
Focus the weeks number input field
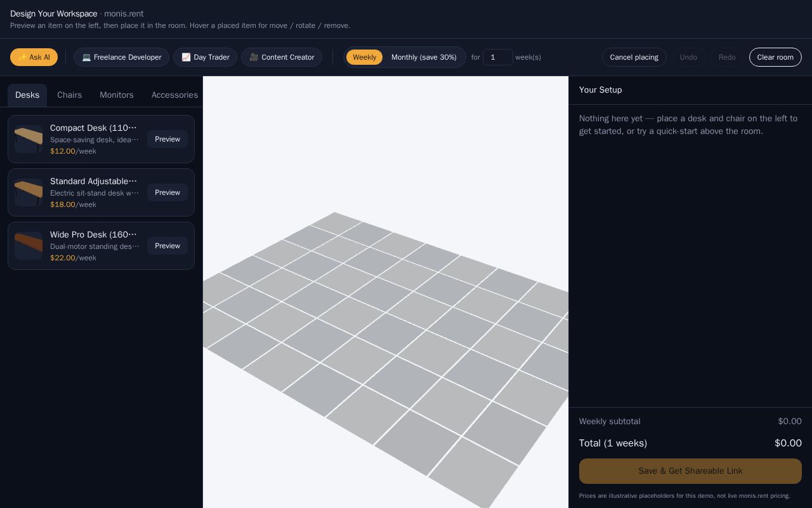click(x=498, y=57)
